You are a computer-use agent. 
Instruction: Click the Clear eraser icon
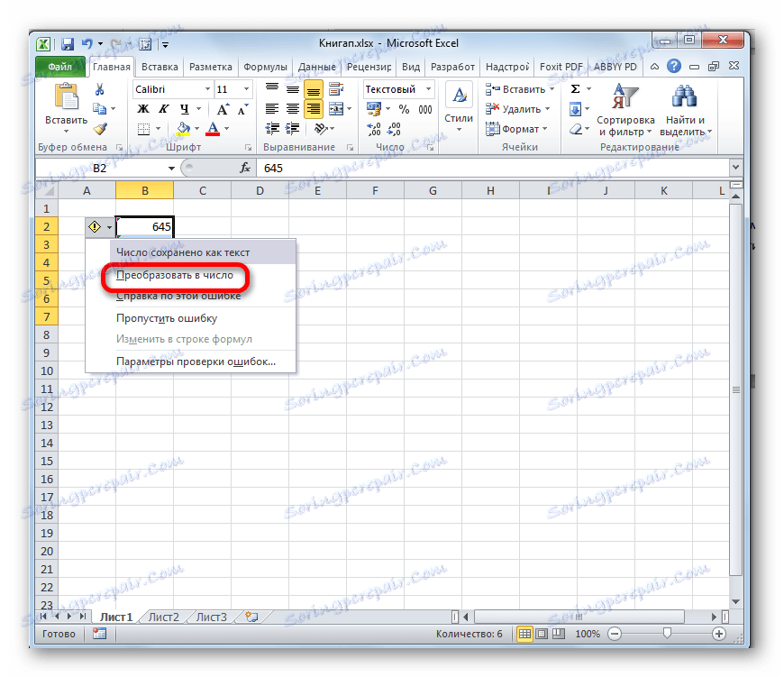coord(576,129)
